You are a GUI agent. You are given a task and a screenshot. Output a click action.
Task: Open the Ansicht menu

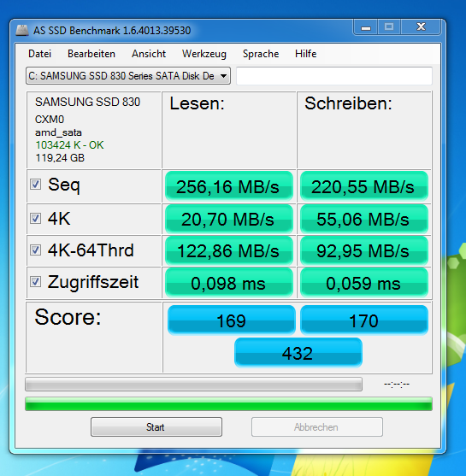tap(149, 54)
